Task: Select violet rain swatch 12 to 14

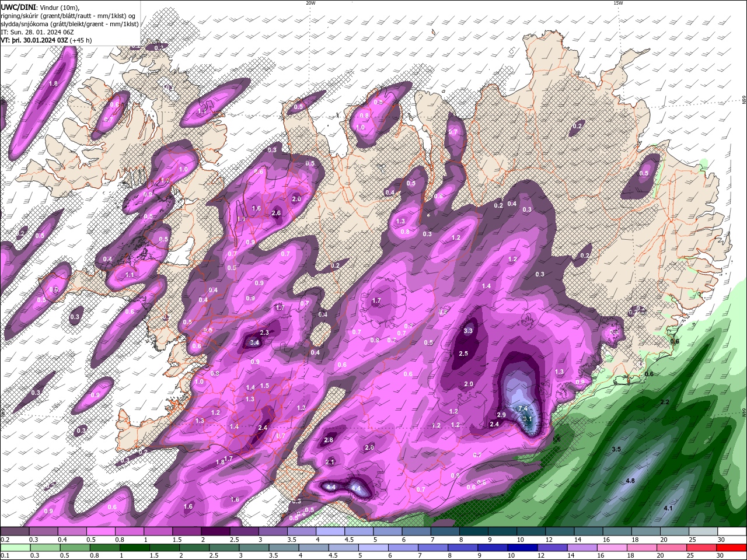Action: click(552, 548)
